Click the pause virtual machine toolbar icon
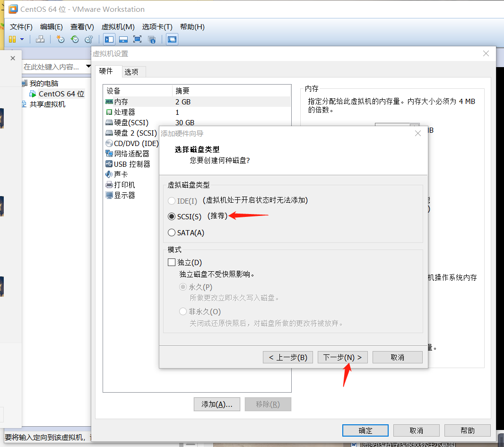504x447 pixels. point(12,39)
